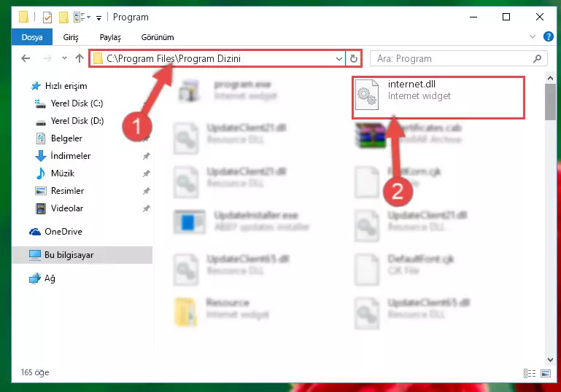This screenshot has height=392, width=561.
Task: Click the pin icon beside Videolar
Action: (146, 208)
